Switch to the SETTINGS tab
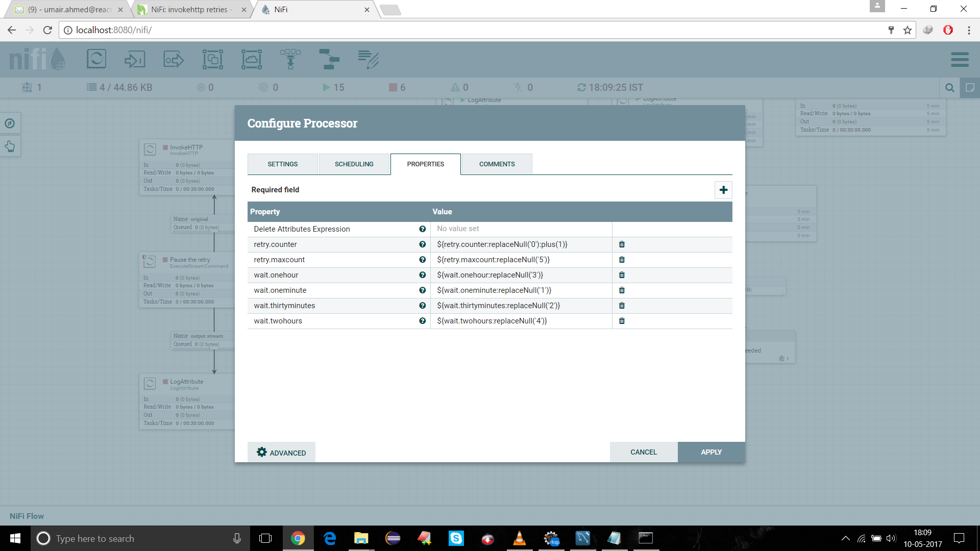This screenshot has height=551, width=980. (x=282, y=164)
